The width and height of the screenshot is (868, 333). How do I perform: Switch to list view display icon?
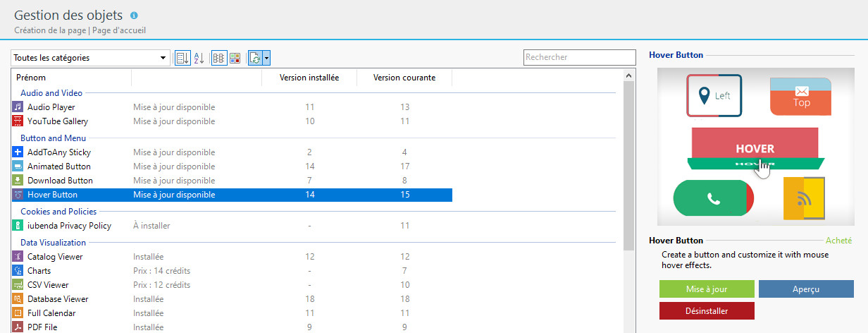[218, 58]
